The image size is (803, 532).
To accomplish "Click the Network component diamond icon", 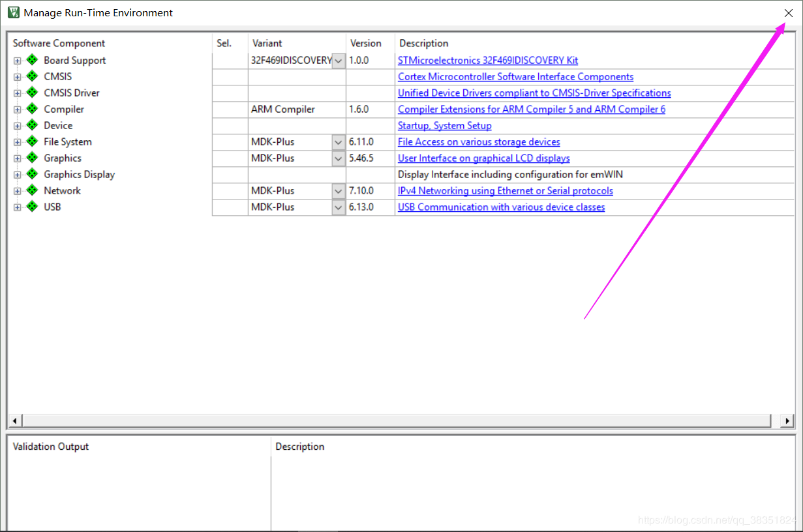I will point(32,190).
